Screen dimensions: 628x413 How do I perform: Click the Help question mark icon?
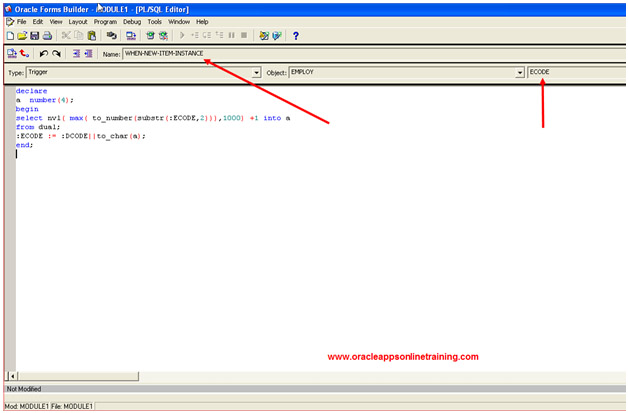[x=295, y=35]
